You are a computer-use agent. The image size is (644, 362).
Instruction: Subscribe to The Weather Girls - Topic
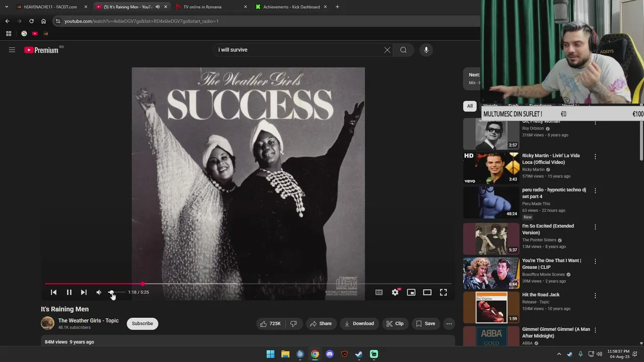(x=142, y=324)
